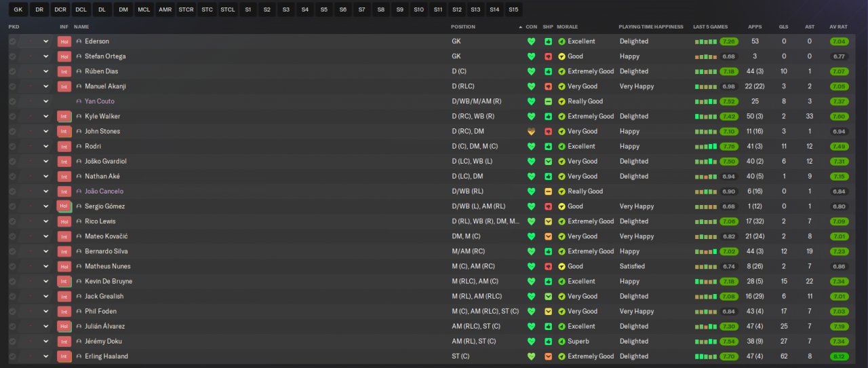The height and width of the screenshot is (368, 868).
Task: Click Erling Haaland's last five games form bars
Action: [705, 356]
